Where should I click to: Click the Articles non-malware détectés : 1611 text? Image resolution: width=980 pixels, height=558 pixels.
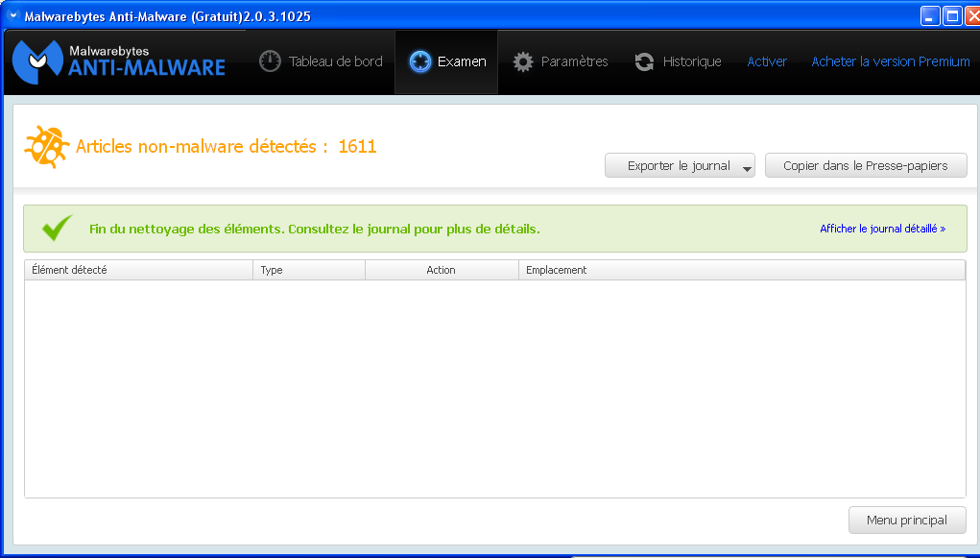point(226,147)
